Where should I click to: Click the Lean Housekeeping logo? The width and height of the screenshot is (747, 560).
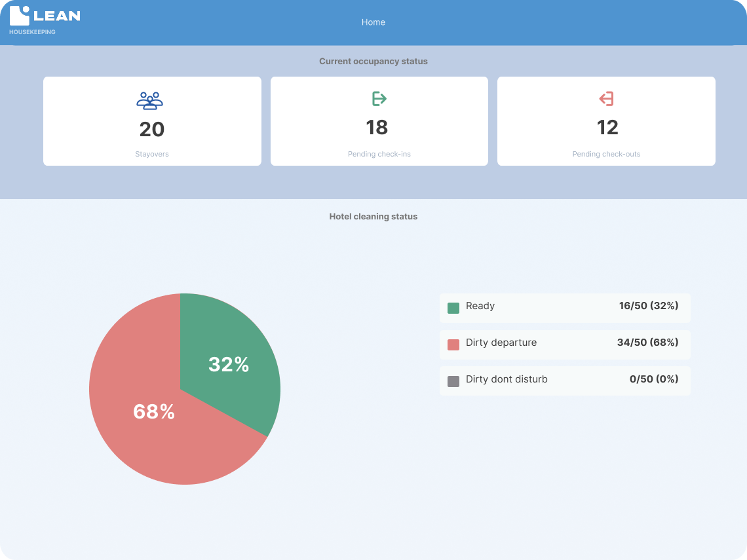(45, 20)
